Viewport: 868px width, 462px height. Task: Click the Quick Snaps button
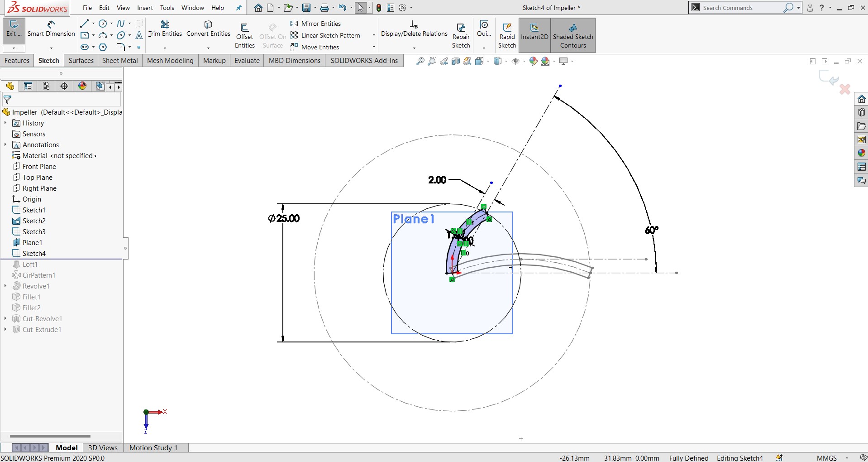(484, 30)
